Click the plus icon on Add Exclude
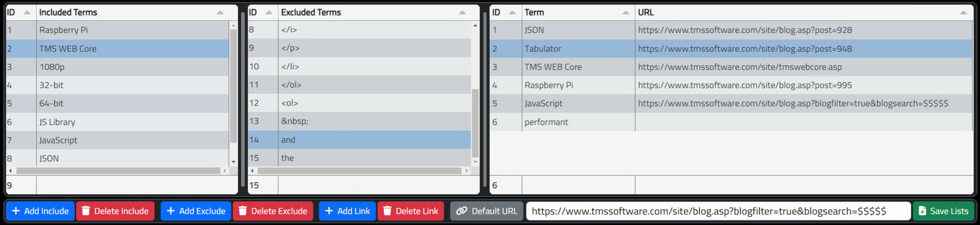The width and height of the screenshot is (980, 225). point(171,211)
